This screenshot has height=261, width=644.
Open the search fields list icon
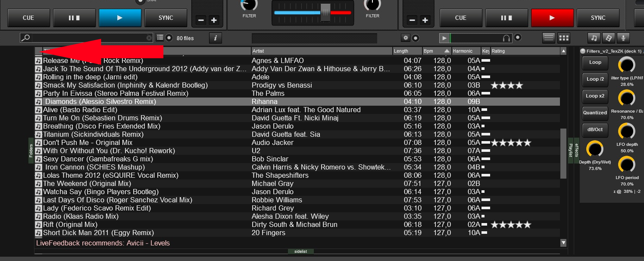160,38
